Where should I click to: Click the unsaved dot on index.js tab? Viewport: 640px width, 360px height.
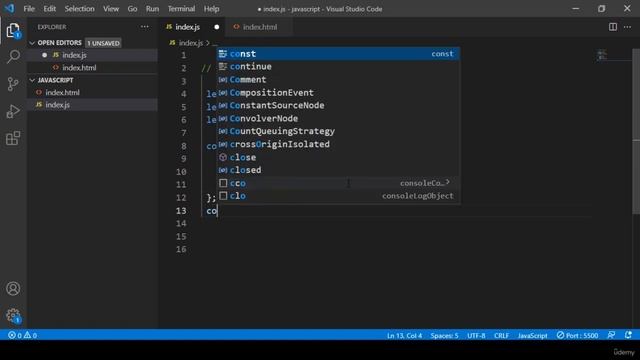pos(217,27)
